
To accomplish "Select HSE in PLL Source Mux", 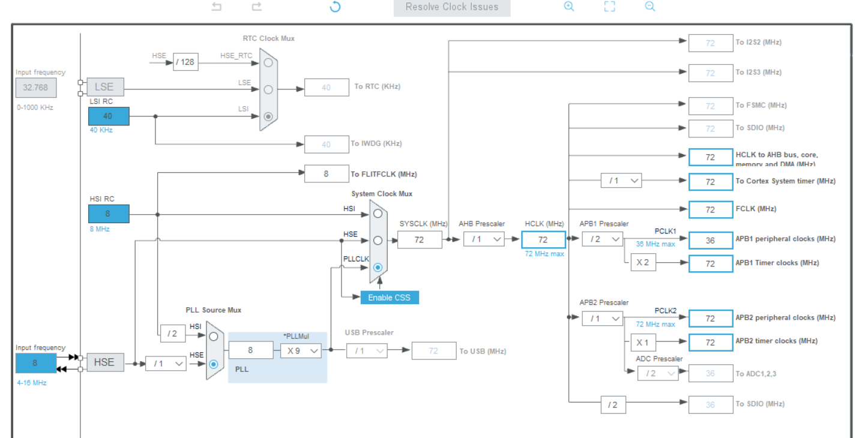I will (213, 364).
